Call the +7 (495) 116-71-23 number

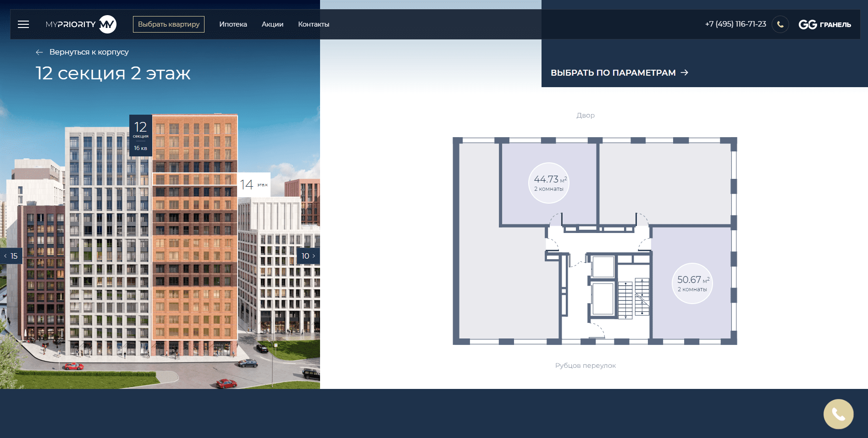coord(735,24)
